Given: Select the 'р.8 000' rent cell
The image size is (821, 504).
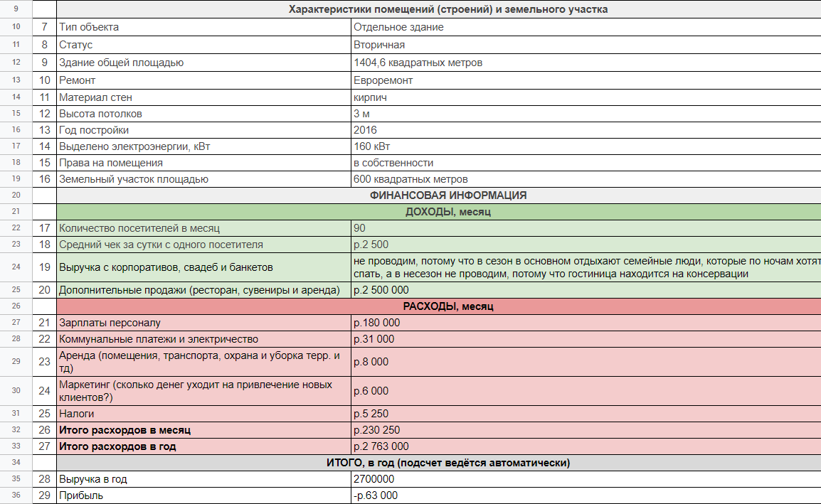Looking at the screenshot, I should tap(586, 362).
